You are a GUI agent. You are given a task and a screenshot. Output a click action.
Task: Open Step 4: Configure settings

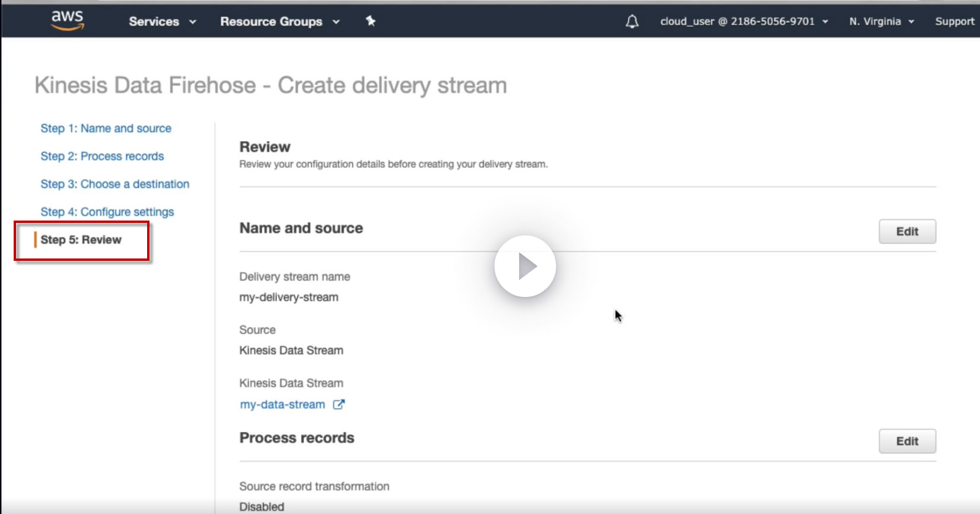tap(107, 212)
